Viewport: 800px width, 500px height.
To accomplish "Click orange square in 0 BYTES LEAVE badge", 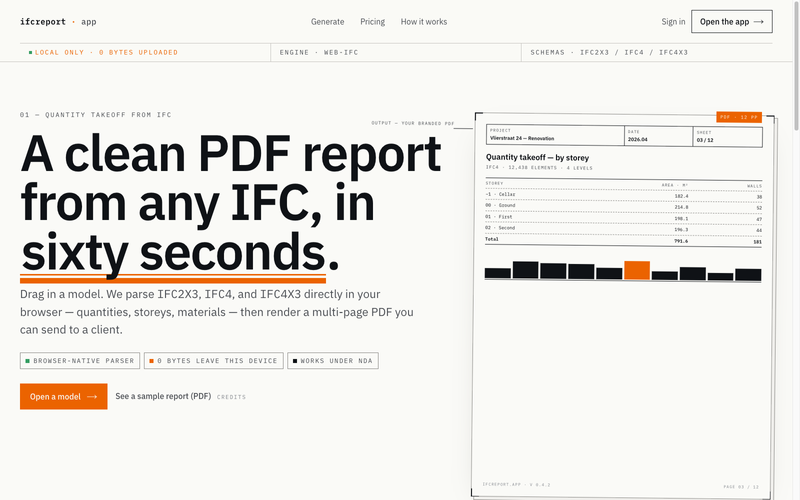I will coord(152,361).
